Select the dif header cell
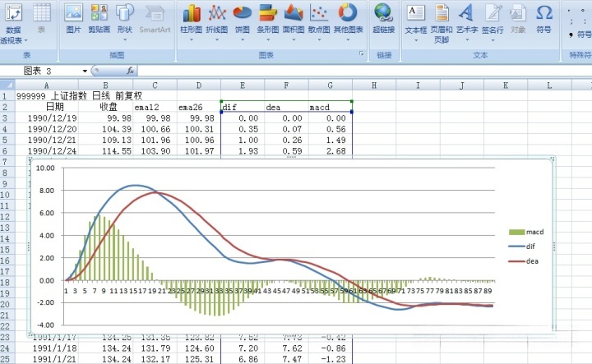The height and width of the screenshot is (364, 592). pos(243,107)
